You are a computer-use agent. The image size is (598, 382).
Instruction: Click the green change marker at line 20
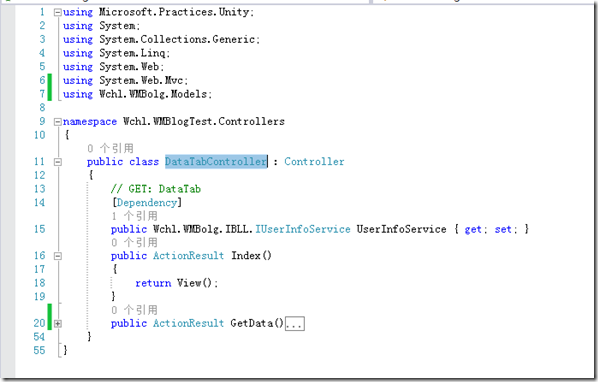coord(50,317)
